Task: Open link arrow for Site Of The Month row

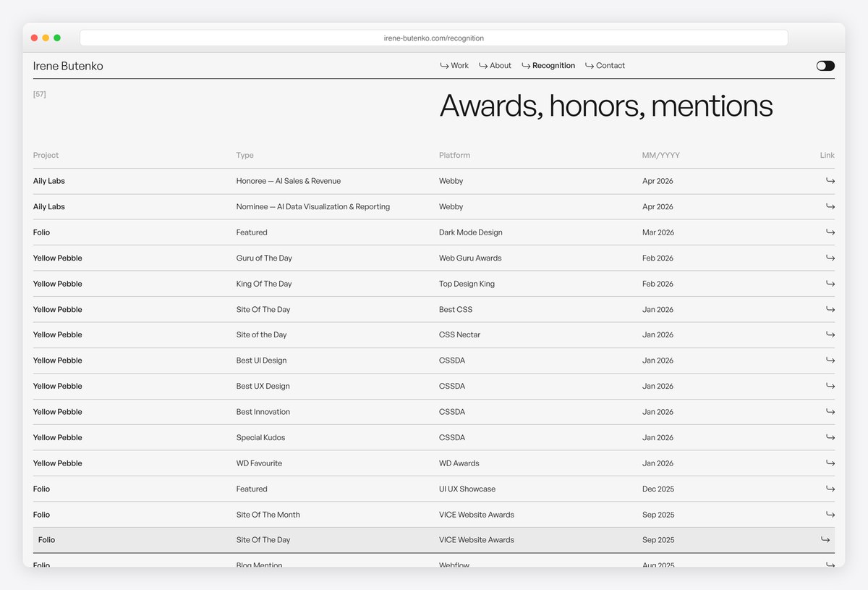Action: [830, 515]
